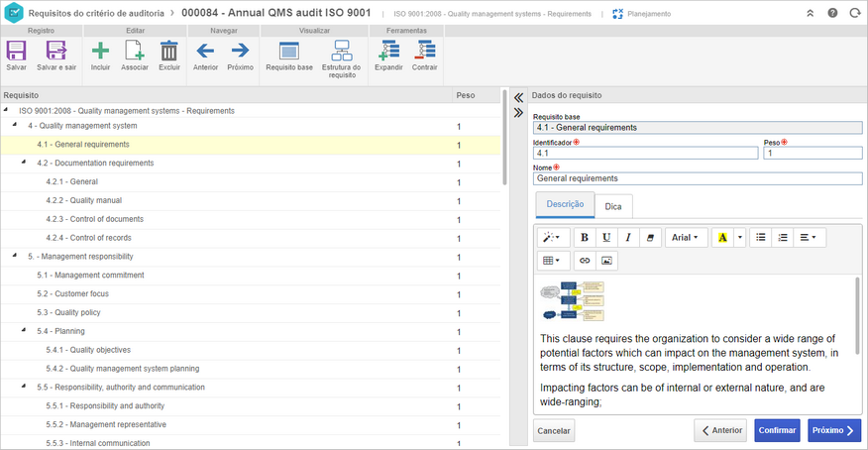This screenshot has width=868, height=450.
Task: Select 4.2.2 - Quality manual row
Action: click(251, 201)
